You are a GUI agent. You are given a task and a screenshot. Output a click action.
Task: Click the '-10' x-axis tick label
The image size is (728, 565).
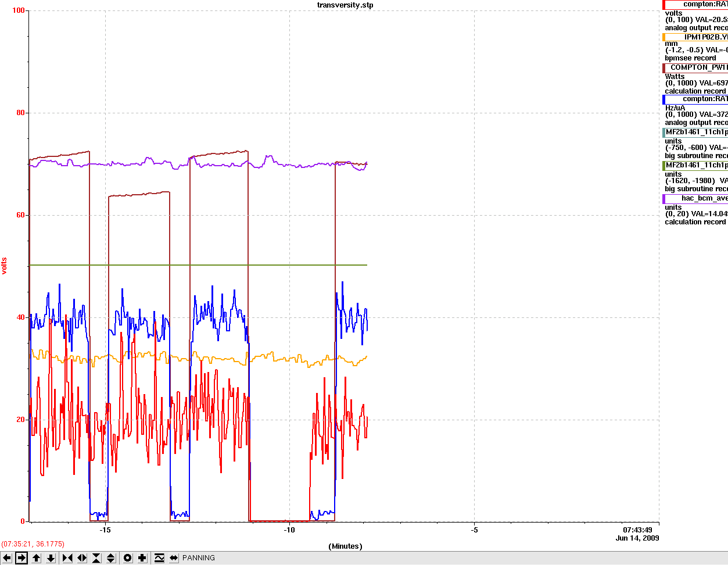tap(289, 530)
